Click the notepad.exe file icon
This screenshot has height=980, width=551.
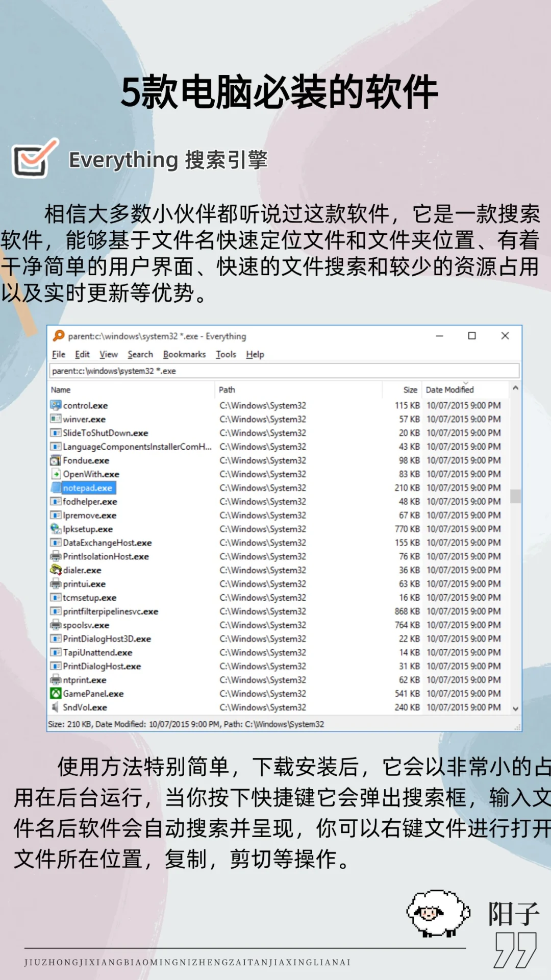pos(56,488)
